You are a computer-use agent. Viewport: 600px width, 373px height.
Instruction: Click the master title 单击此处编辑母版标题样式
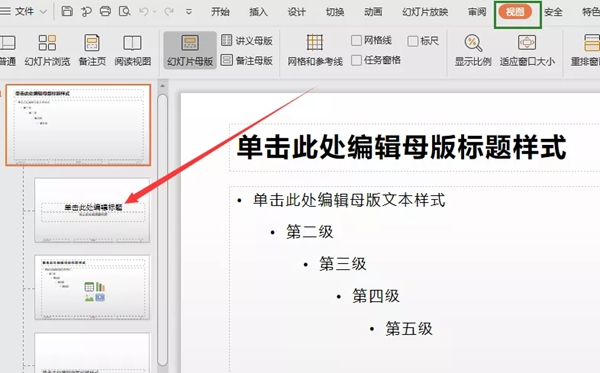402,147
